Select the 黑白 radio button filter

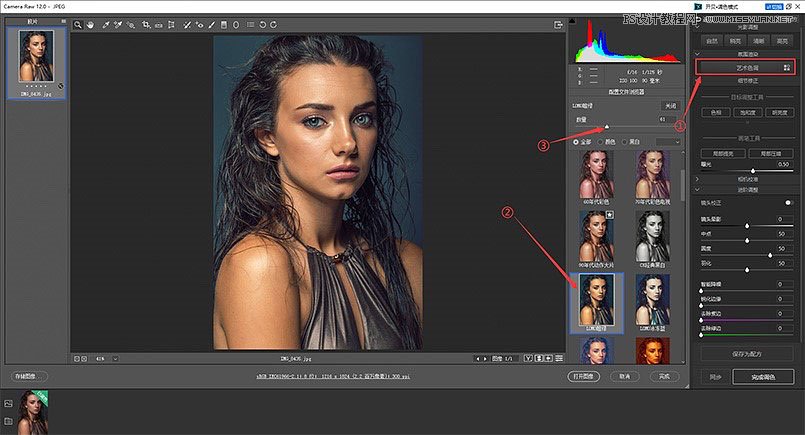coord(626,142)
